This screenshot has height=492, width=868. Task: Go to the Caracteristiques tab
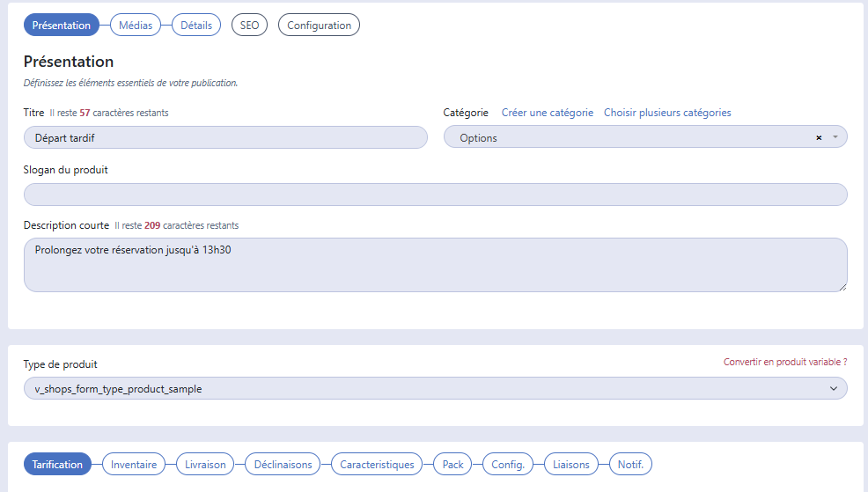pyautogui.click(x=377, y=465)
